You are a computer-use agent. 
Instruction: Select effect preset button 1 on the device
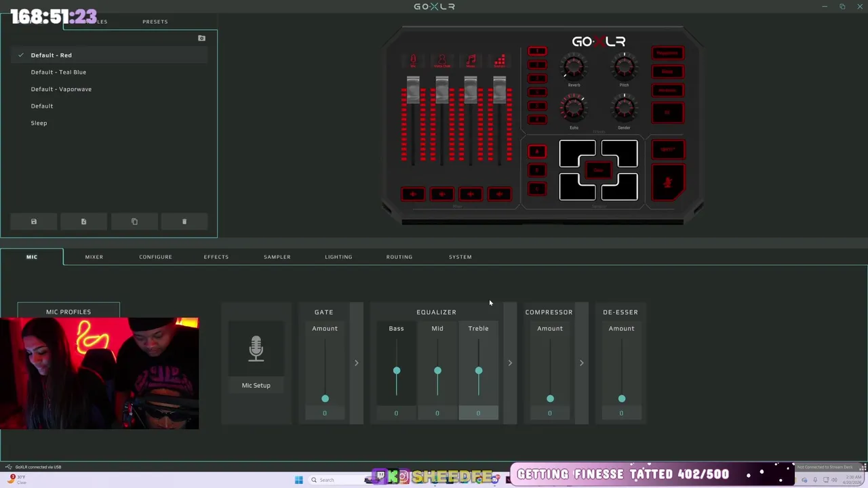pos(537,51)
